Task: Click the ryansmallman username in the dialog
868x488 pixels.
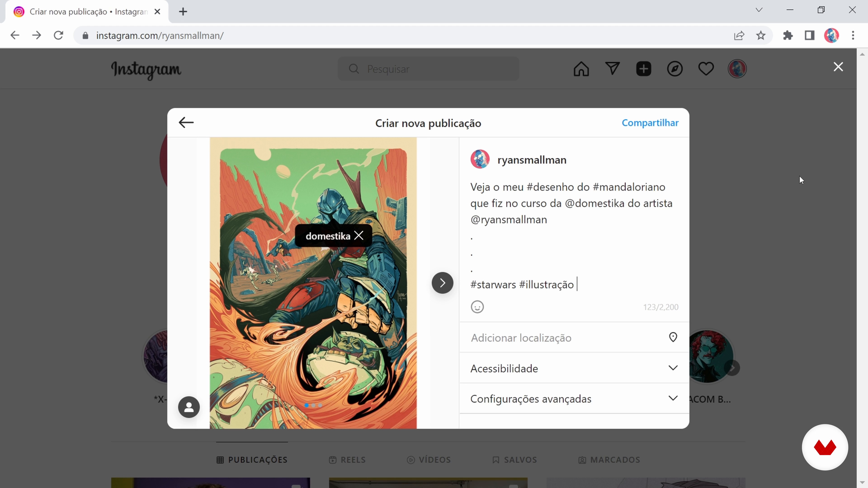Action: click(x=532, y=160)
